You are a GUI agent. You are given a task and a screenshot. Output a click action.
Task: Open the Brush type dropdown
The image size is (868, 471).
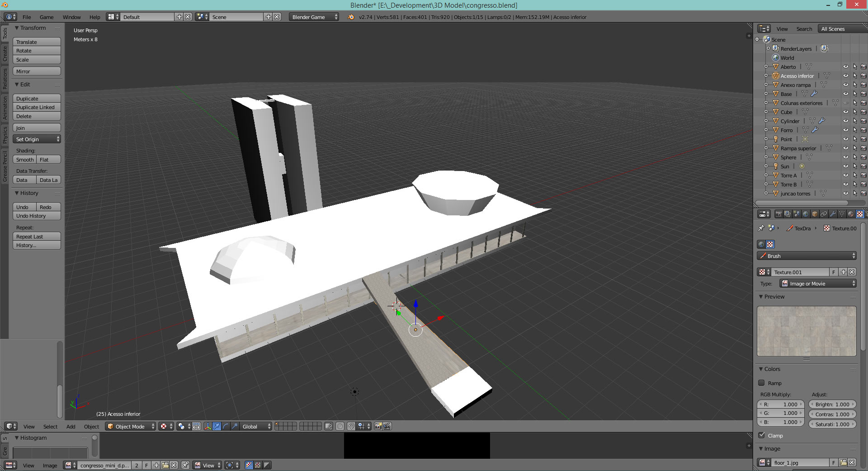click(807, 256)
